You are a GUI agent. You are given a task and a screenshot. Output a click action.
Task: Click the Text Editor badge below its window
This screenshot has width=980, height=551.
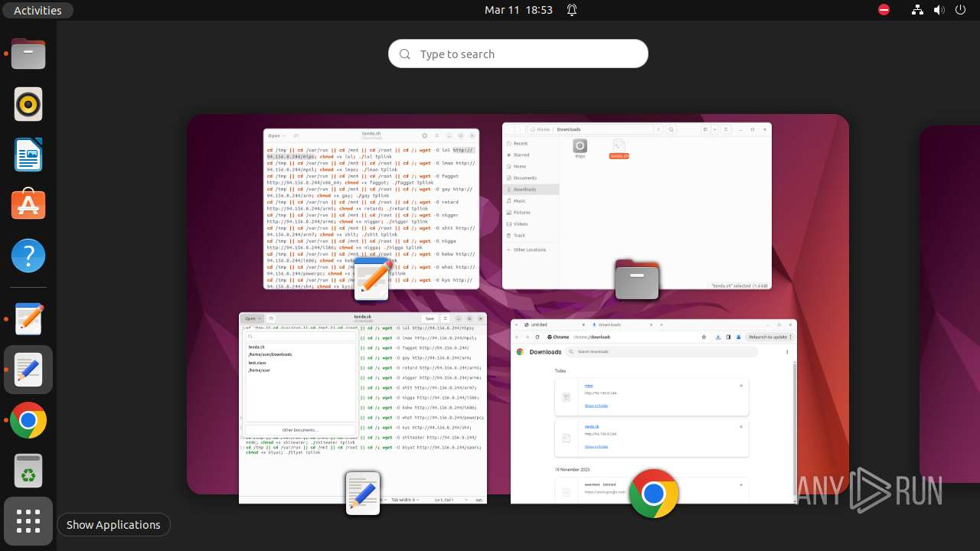click(372, 279)
